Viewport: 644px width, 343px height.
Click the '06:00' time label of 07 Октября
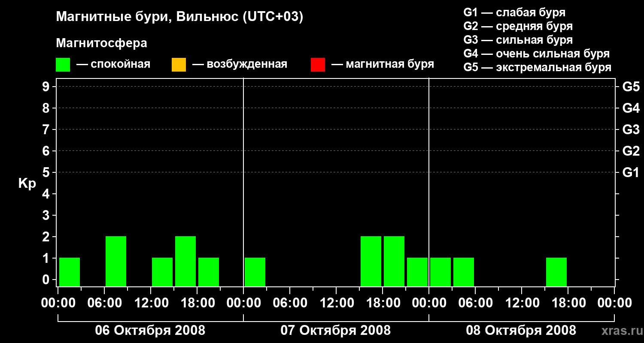290,303
